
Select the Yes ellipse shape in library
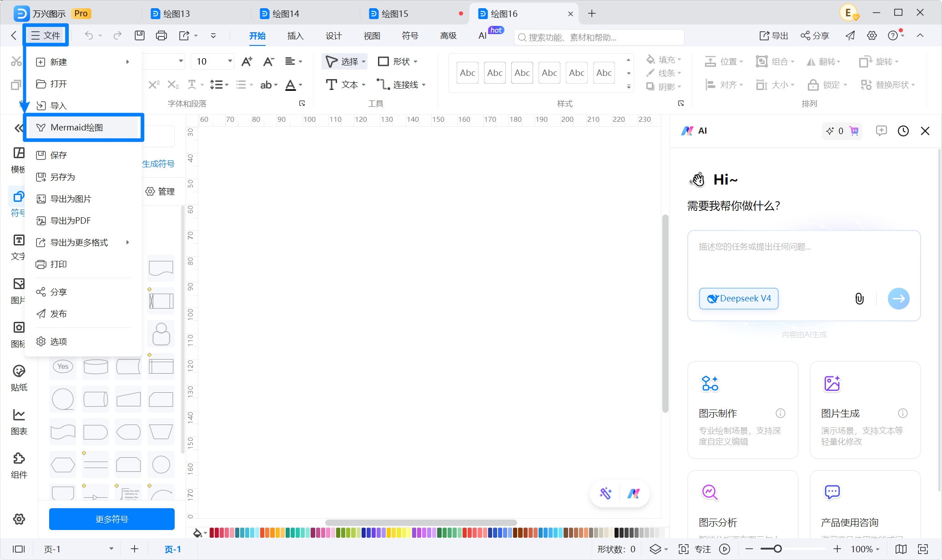pyautogui.click(x=63, y=366)
